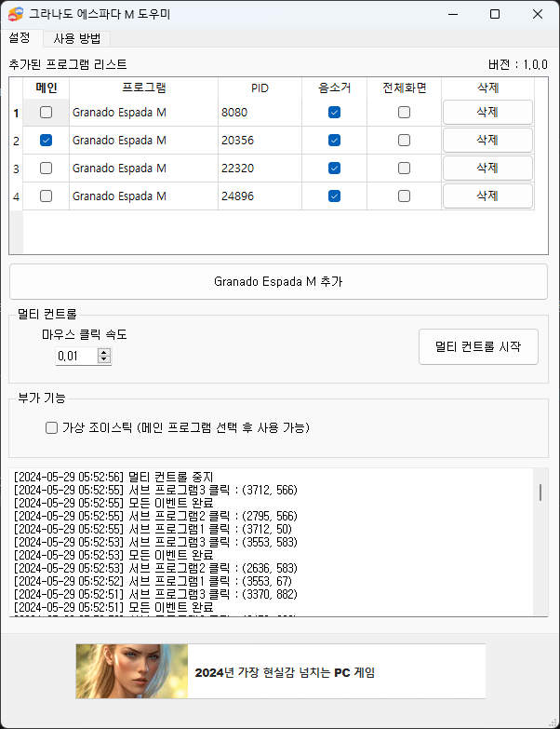
Task: Click the 프로그램 column header
Action: coord(144,88)
